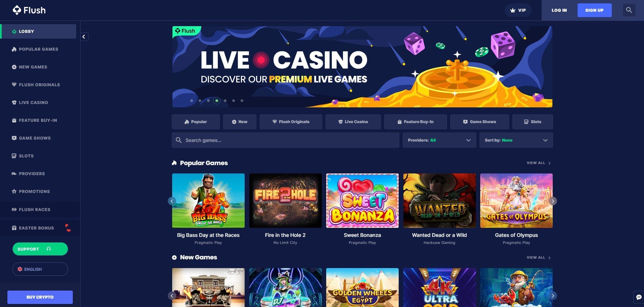Open the Sort by dropdown

pos(516,140)
